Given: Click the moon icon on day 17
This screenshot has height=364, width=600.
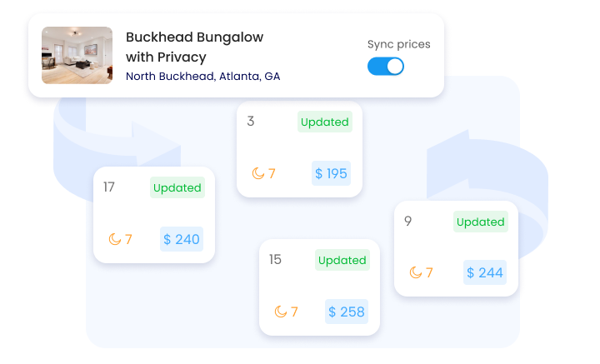Looking at the screenshot, I should point(115,239).
